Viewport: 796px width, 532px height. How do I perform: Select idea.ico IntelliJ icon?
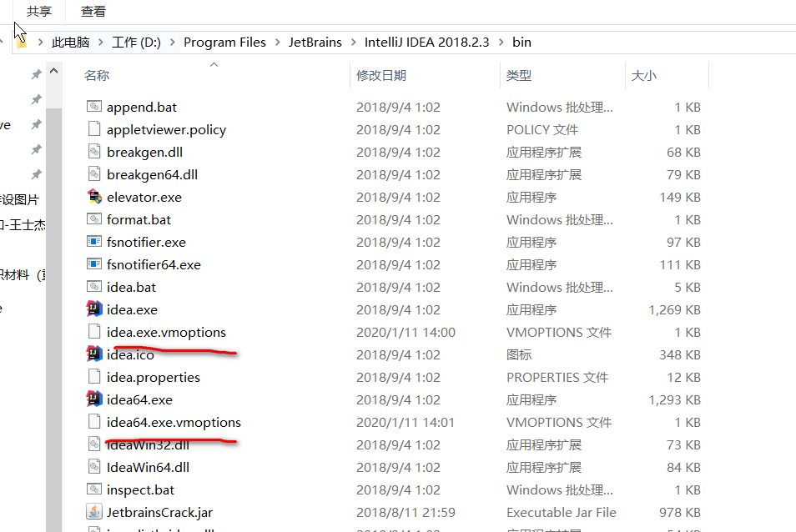(94, 354)
